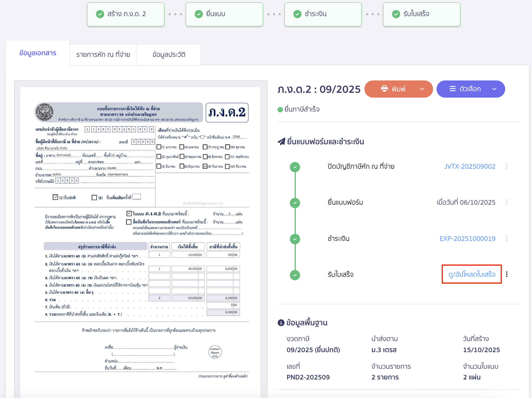Viewport: 532px width, 398px height.
Task: Click green check circle next to รับใบเสร็จ timeline
Action: pos(295,275)
